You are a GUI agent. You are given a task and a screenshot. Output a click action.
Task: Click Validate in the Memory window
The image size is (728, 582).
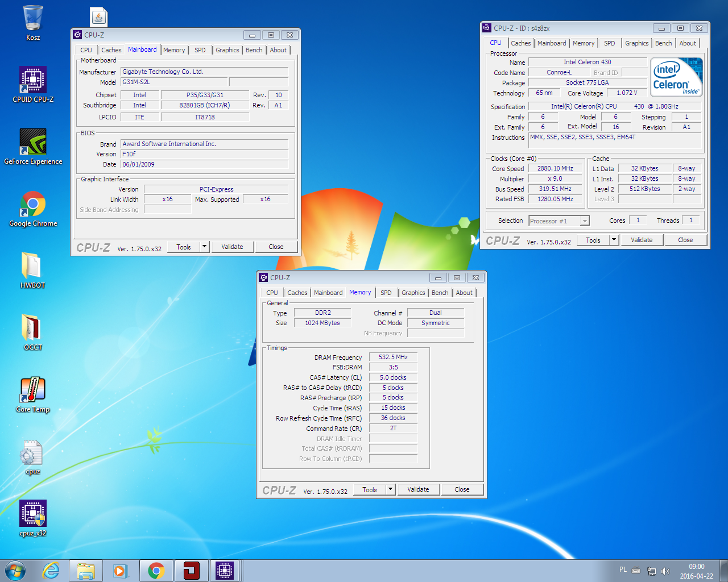[418, 489]
